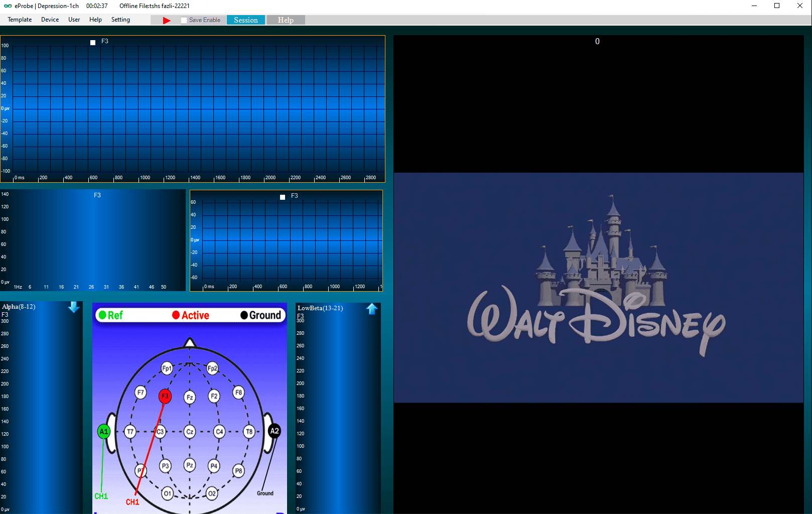Select the O1 electrode
The image size is (812, 514).
coord(168,493)
